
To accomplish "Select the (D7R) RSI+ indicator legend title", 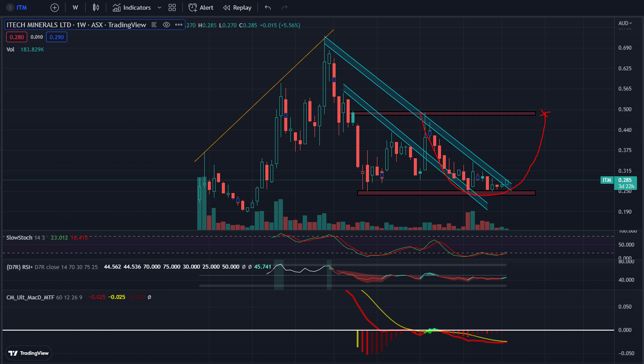I will click(x=19, y=267).
